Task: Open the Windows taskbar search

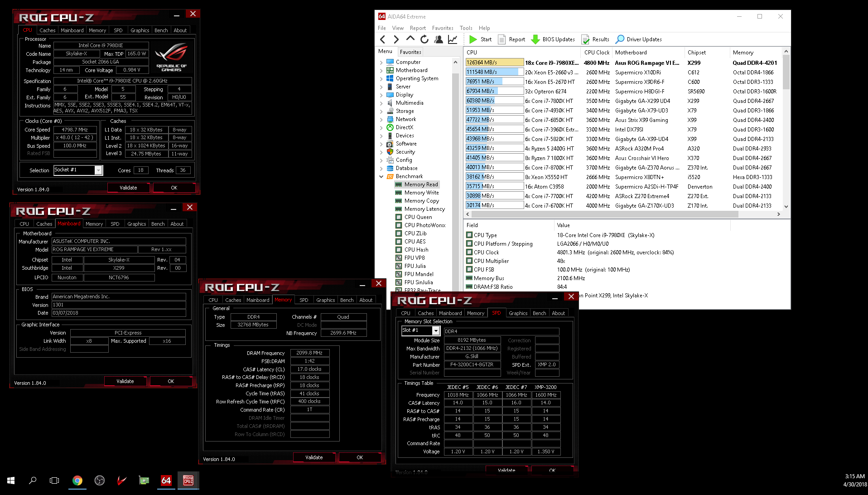Action: tap(33, 480)
